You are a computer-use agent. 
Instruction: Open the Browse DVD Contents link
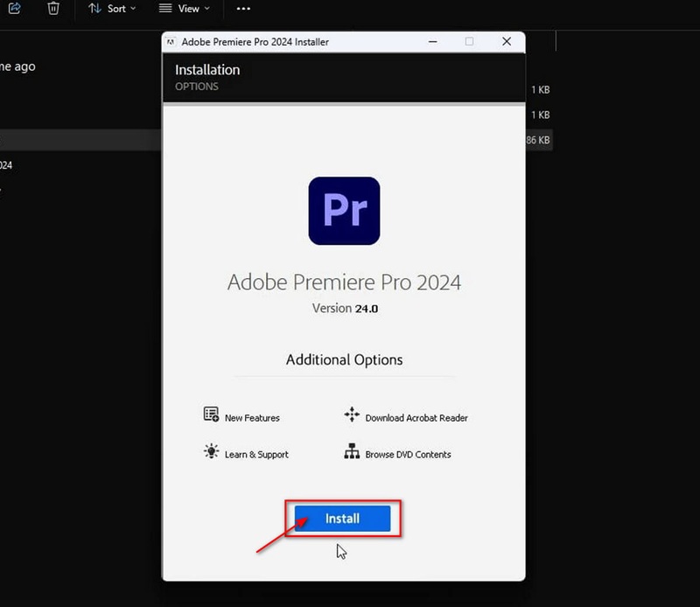pyautogui.click(x=408, y=454)
